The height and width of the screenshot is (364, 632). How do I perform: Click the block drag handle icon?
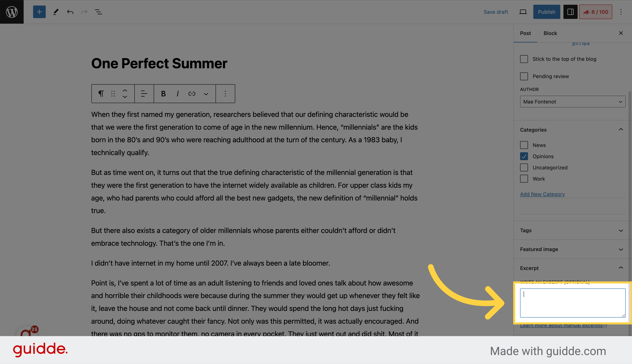tap(112, 94)
